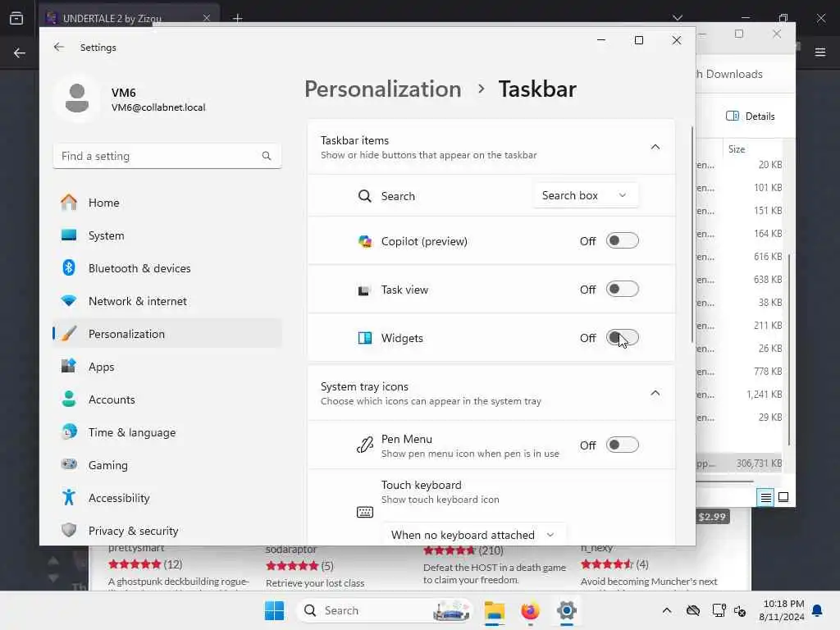Open Home in Settings sidebar
This screenshot has width=840, height=630.
click(167, 203)
